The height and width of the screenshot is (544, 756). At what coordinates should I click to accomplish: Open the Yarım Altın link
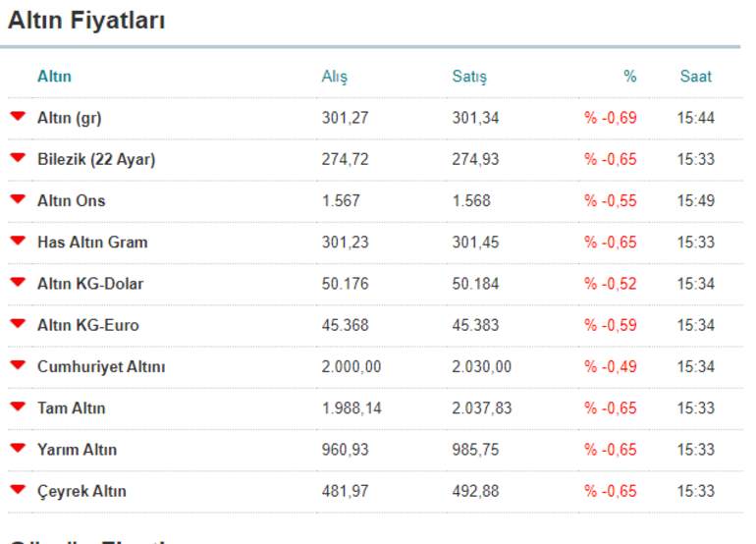[78, 450]
